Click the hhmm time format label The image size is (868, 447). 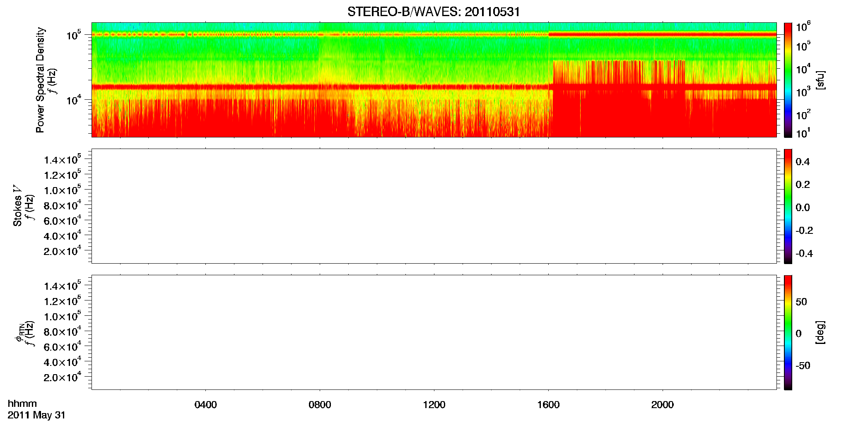22,404
